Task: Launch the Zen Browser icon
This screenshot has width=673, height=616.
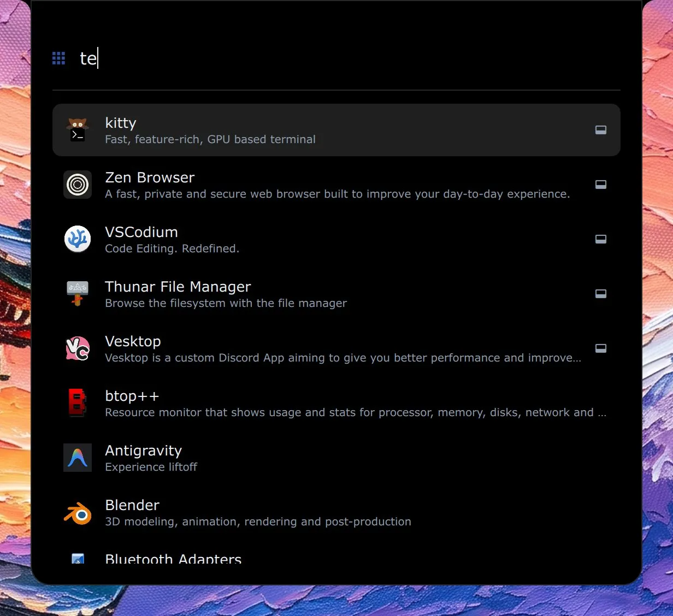Action: click(x=78, y=185)
